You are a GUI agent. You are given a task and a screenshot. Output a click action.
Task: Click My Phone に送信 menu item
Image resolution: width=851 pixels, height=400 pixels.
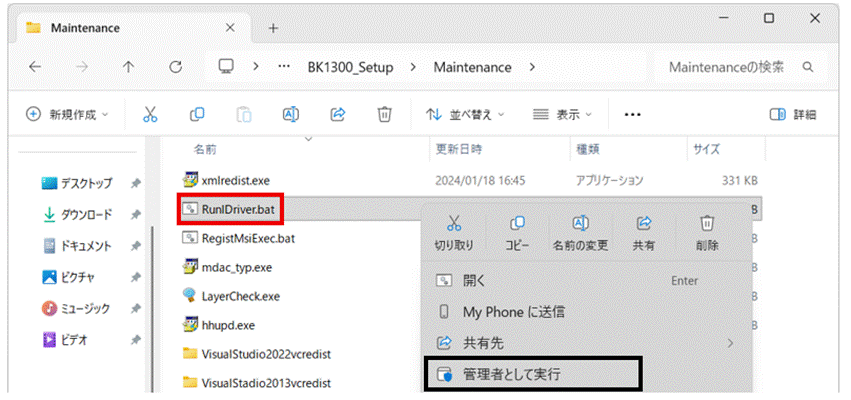pyautogui.click(x=586, y=312)
